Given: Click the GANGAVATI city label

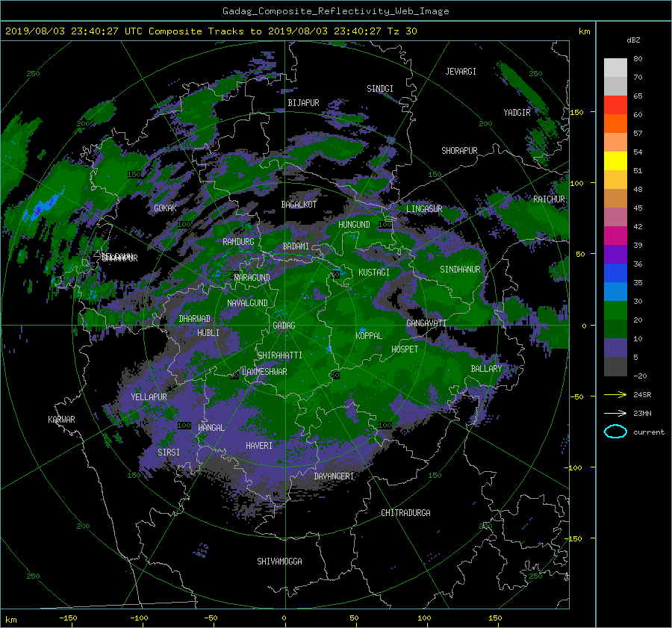Looking at the screenshot, I should 426,323.
